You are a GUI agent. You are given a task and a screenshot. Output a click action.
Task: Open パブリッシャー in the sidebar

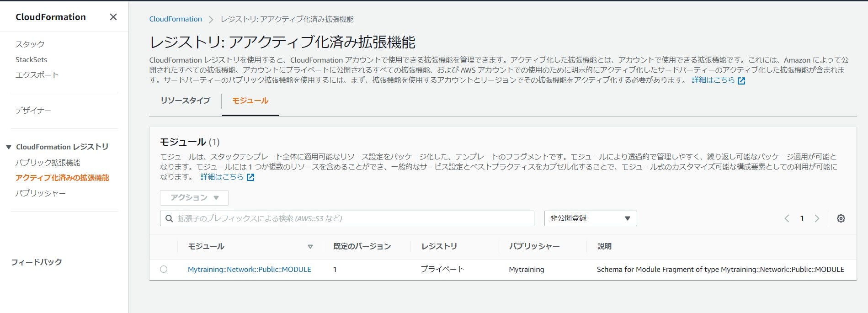coord(40,193)
